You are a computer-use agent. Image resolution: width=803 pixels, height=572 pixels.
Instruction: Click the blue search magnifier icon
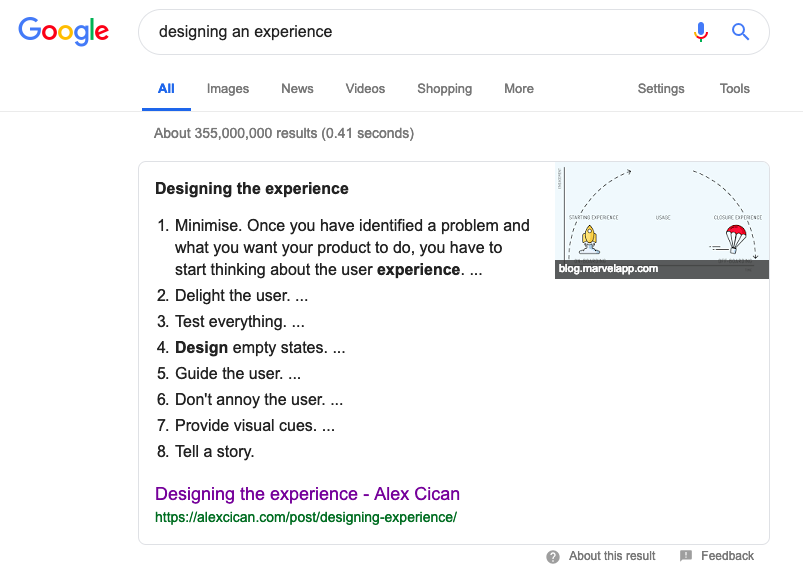click(740, 32)
